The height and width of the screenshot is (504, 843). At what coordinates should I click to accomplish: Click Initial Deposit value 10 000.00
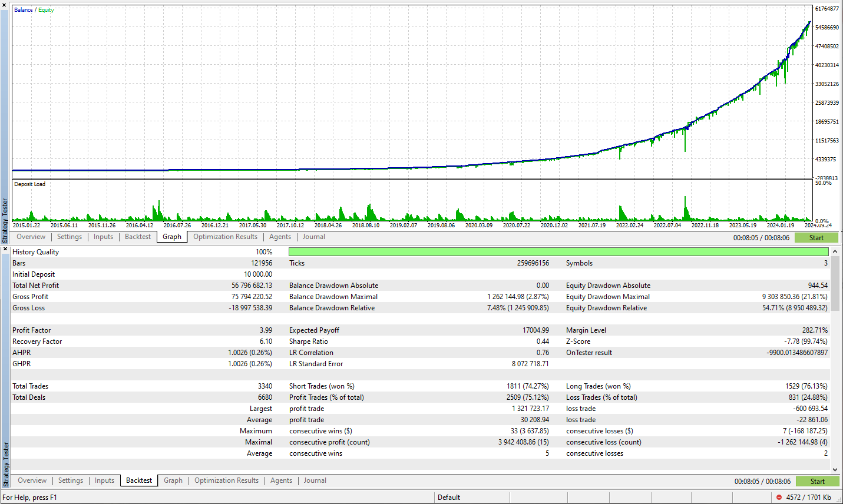click(x=258, y=274)
